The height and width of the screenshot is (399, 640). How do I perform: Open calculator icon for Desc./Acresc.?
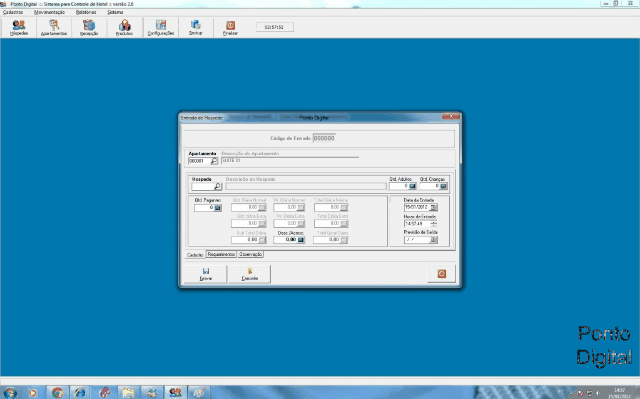coord(300,240)
